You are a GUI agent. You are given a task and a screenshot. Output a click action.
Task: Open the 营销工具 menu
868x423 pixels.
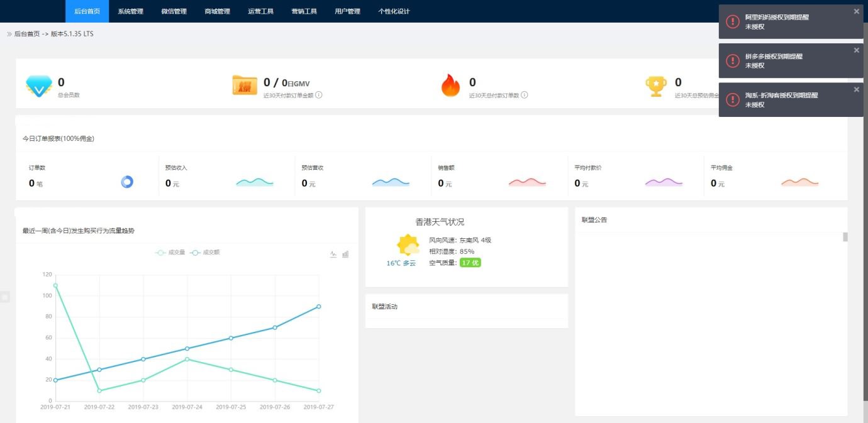[x=304, y=11]
